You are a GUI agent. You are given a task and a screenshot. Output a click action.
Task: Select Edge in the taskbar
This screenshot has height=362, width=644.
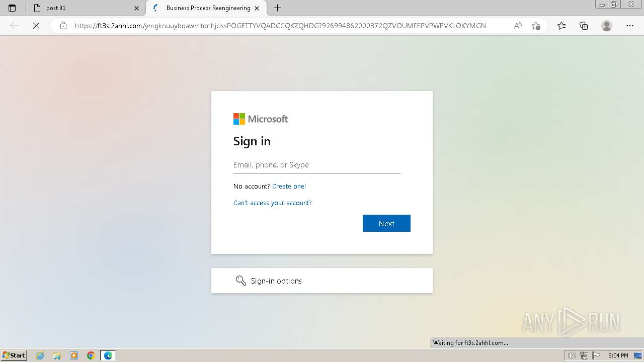point(108,355)
